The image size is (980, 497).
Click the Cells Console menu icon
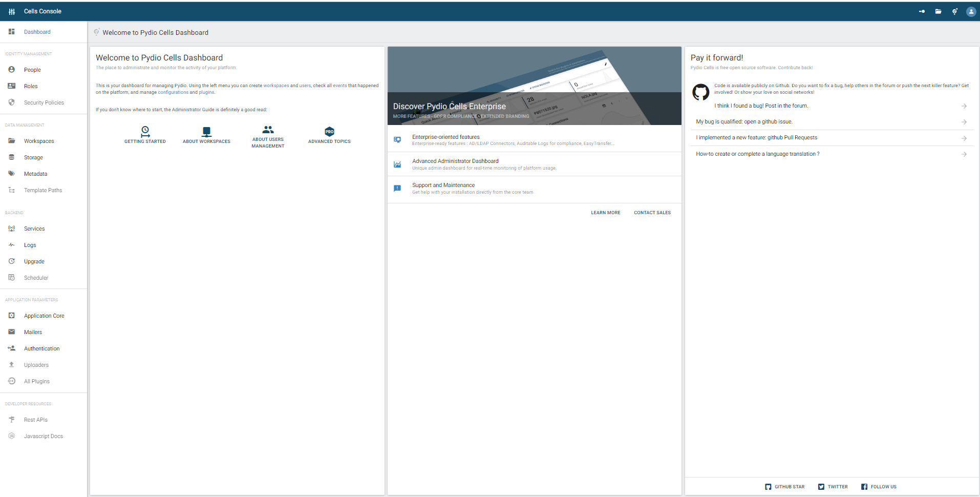coord(12,11)
